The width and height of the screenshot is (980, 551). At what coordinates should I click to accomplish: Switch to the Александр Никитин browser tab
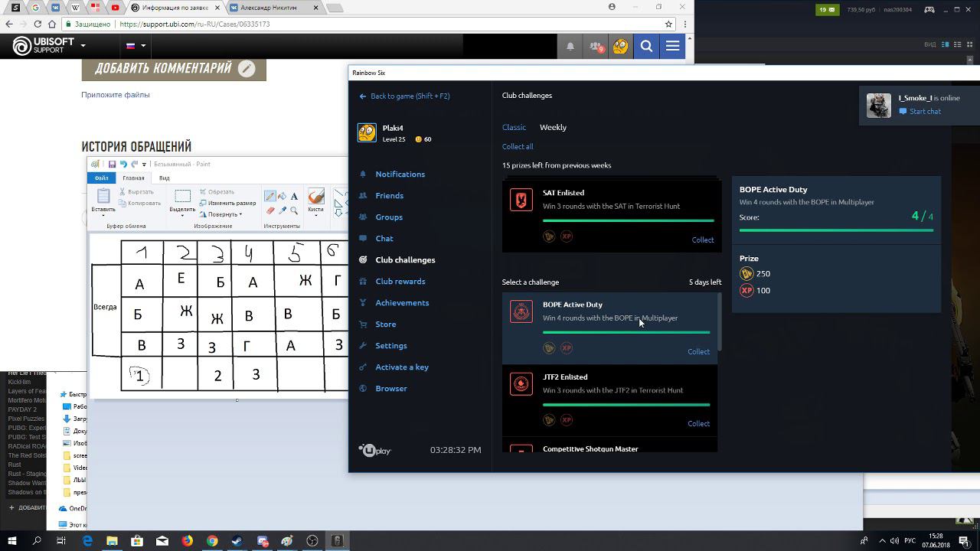(x=274, y=8)
